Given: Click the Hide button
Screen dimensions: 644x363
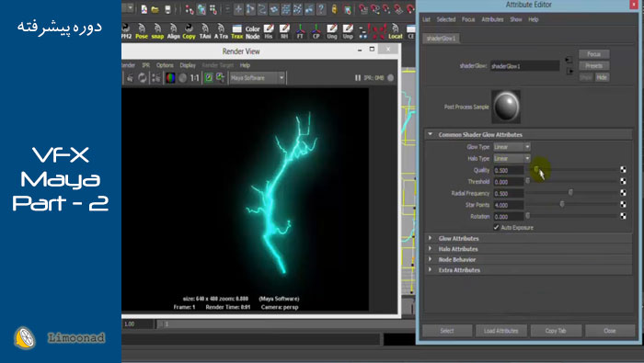Looking at the screenshot, I should pyautogui.click(x=602, y=77).
